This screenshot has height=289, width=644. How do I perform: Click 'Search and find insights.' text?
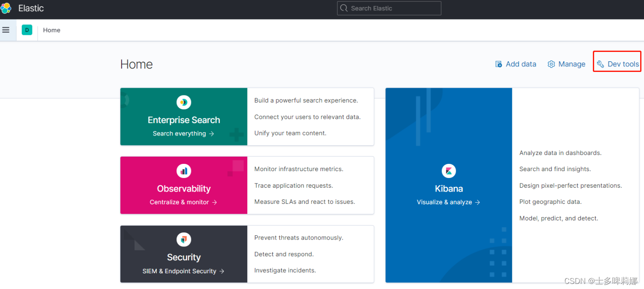tap(555, 169)
